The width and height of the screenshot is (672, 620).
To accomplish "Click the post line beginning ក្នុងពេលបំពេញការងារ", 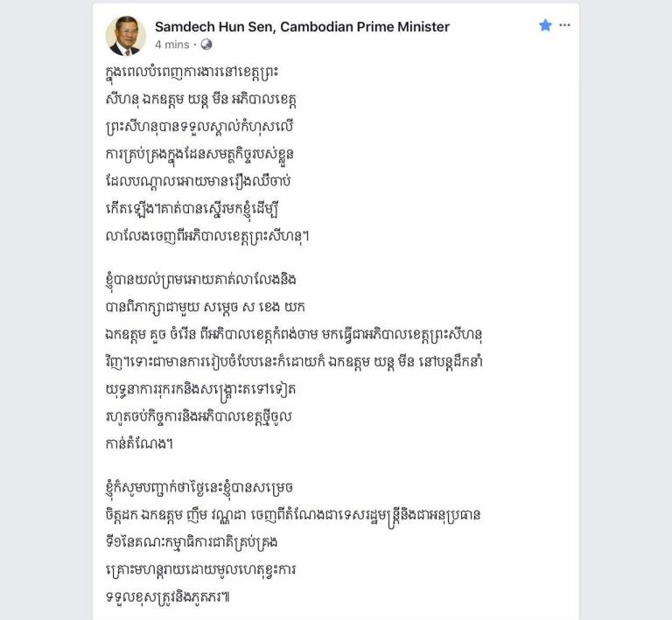I will [x=192, y=72].
